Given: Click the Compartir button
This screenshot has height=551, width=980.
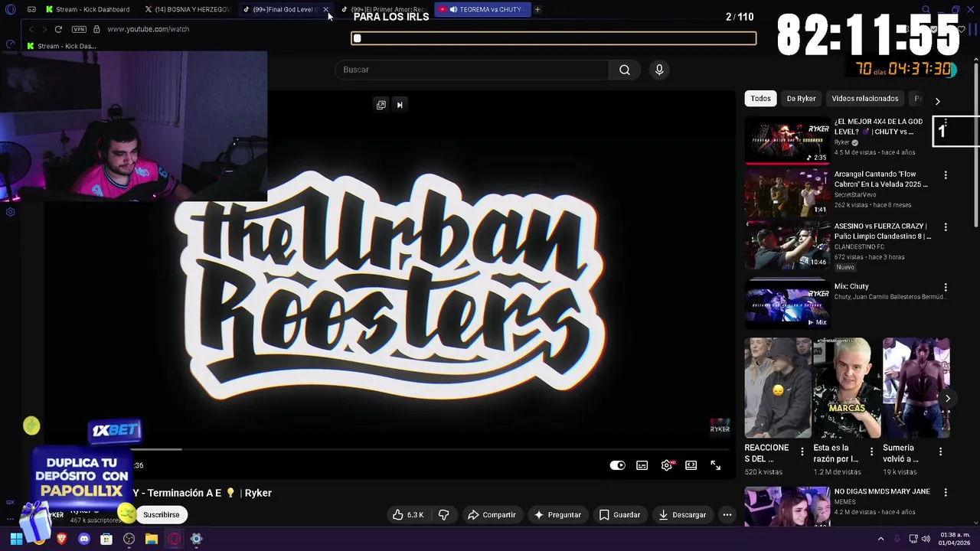Looking at the screenshot, I should 492,515.
